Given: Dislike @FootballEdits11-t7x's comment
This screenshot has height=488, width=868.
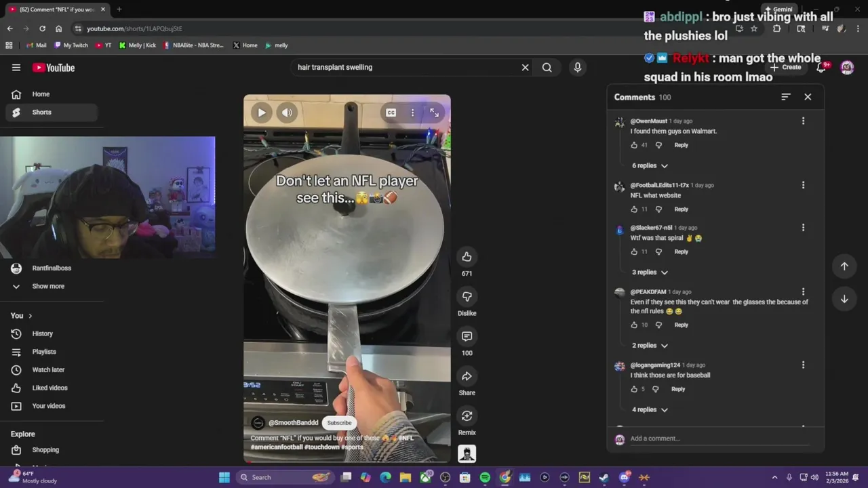Looking at the screenshot, I should pos(658,209).
